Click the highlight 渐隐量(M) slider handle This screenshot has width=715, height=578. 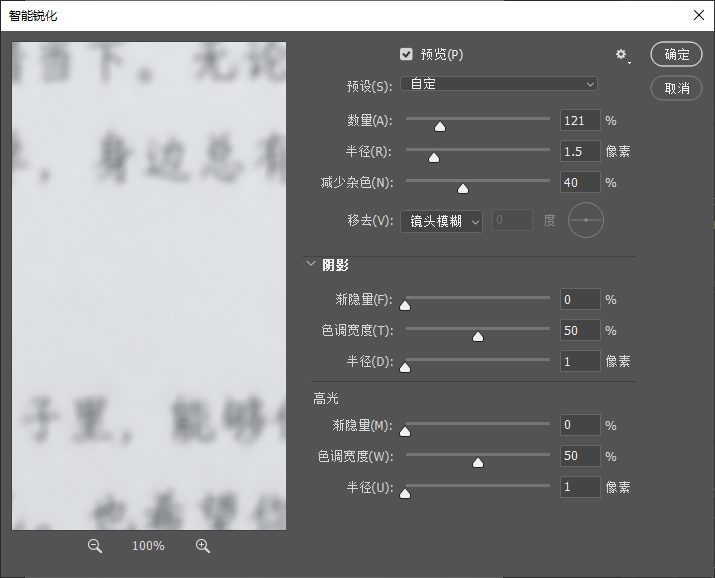pyautogui.click(x=405, y=431)
